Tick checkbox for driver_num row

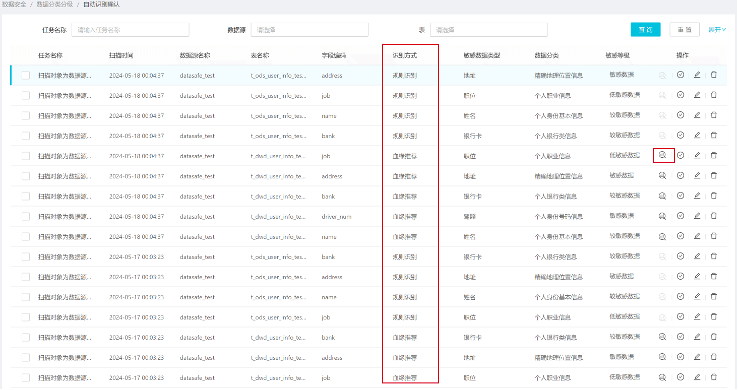(25, 216)
